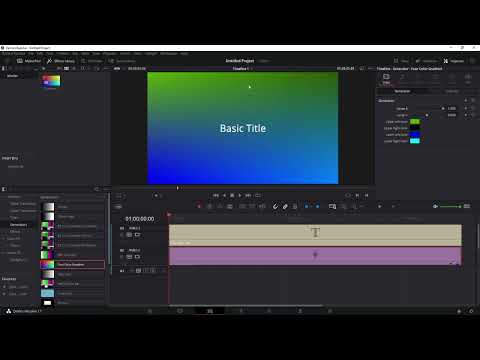The image size is (480, 360).
Task: Switch to the Generator tab in Inspector
Action: tap(402, 91)
